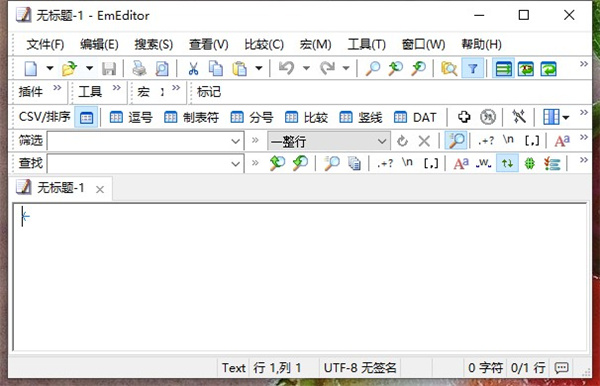Expand the 插件 toolbar overflow chevron
600x386 pixels.
57,88
